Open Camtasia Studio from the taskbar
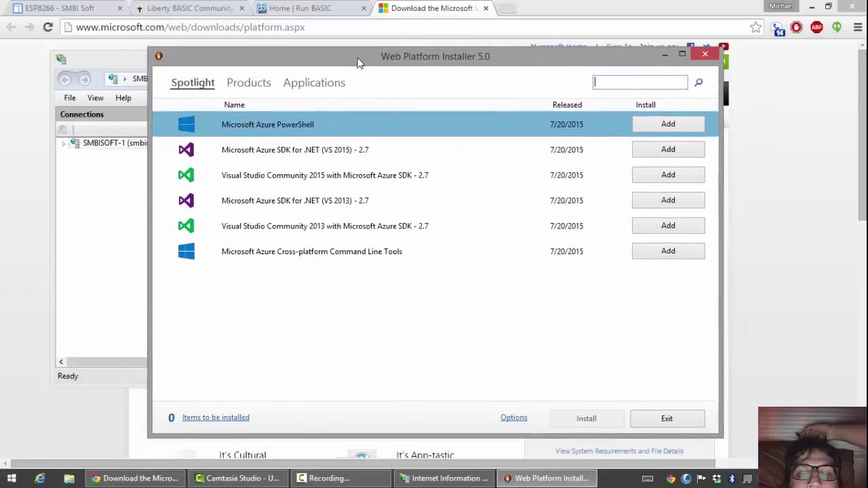 click(237, 479)
